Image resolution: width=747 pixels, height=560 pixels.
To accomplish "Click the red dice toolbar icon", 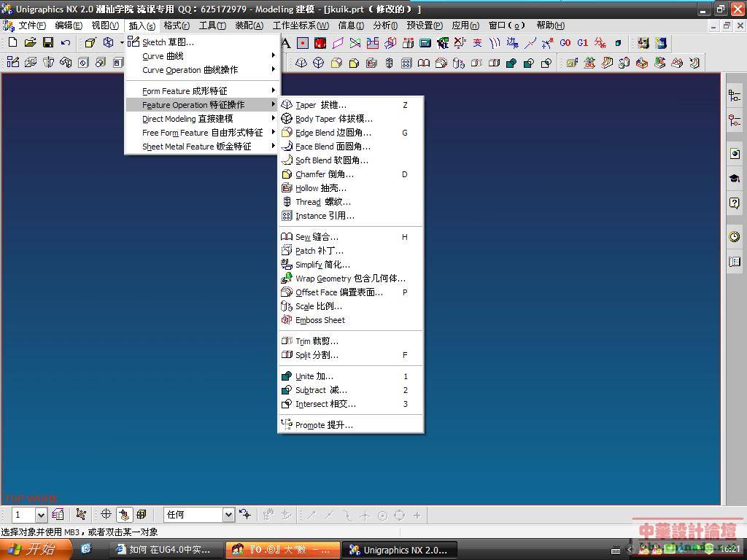I will click(320, 43).
